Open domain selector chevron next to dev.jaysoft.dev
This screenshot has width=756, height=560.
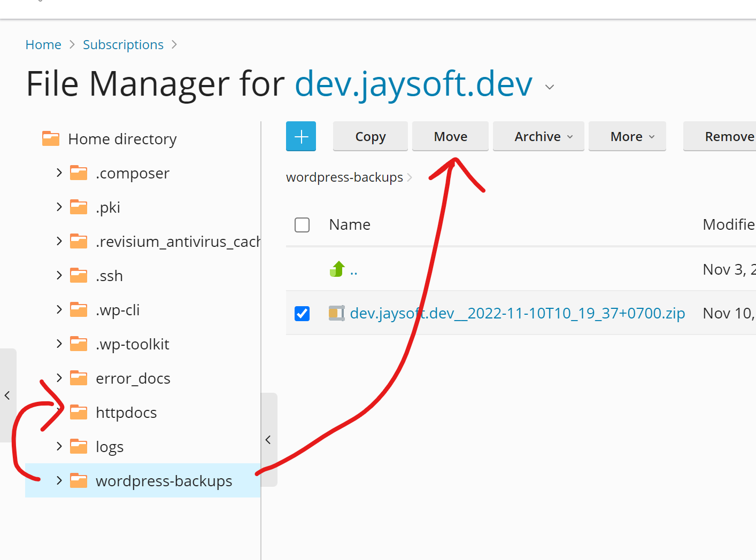click(x=549, y=87)
